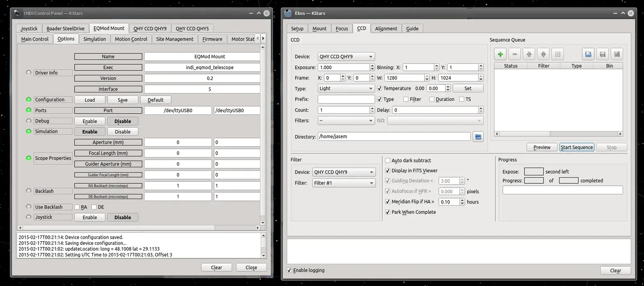Close the INDI Control Panel via Close button
644x286 pixels.
251,267
